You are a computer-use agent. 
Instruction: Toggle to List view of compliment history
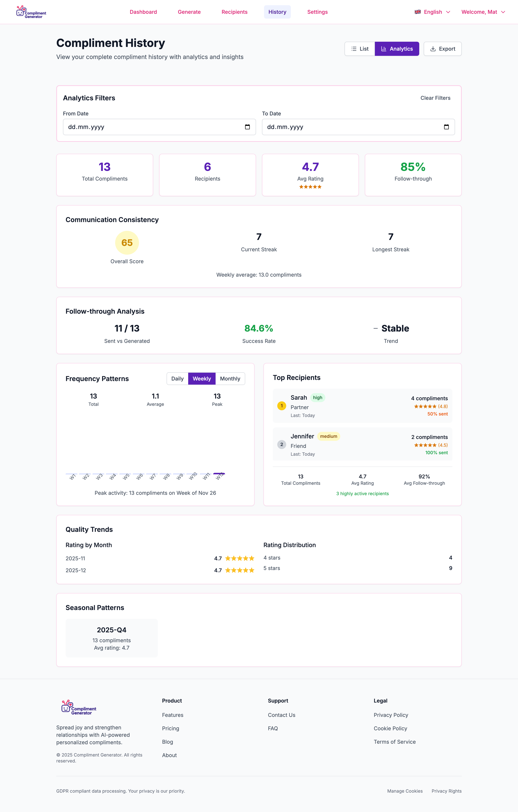359,49
